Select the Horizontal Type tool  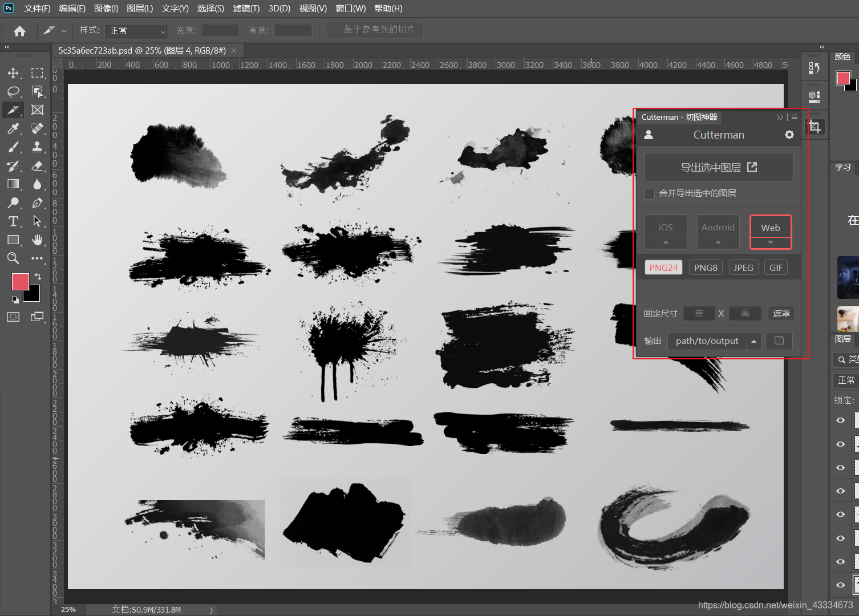(x=13, y=221)
